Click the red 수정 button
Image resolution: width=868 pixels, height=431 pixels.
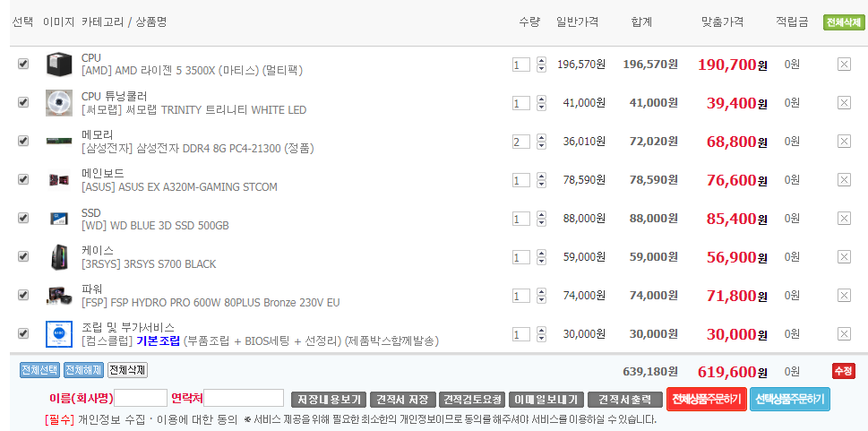click(844, 371)
